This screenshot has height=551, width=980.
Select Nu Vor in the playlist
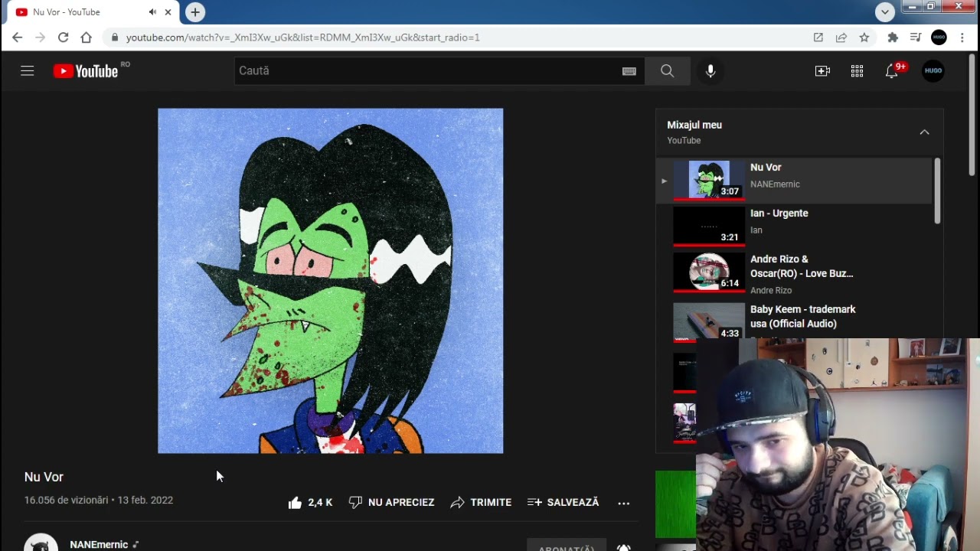coord(794,180)
